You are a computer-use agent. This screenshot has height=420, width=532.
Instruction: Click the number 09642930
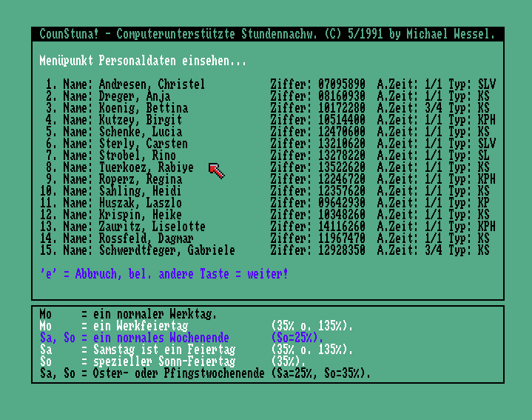coord(342,203)
